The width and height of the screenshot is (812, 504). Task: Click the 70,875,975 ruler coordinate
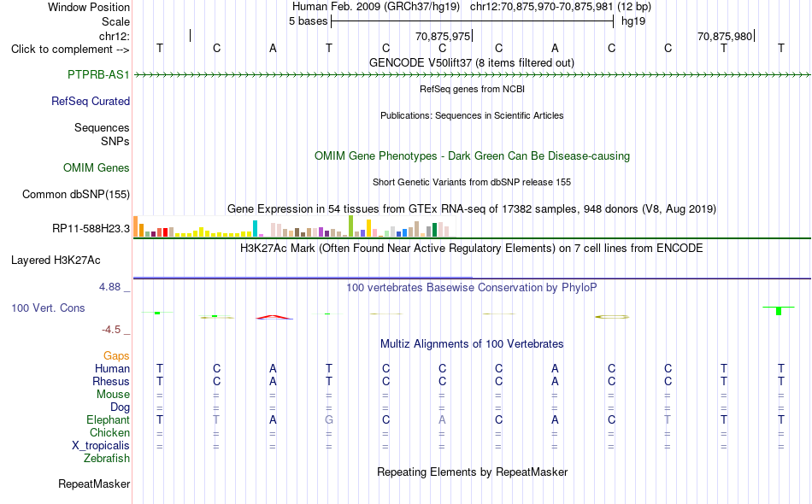tap(443, 36)
